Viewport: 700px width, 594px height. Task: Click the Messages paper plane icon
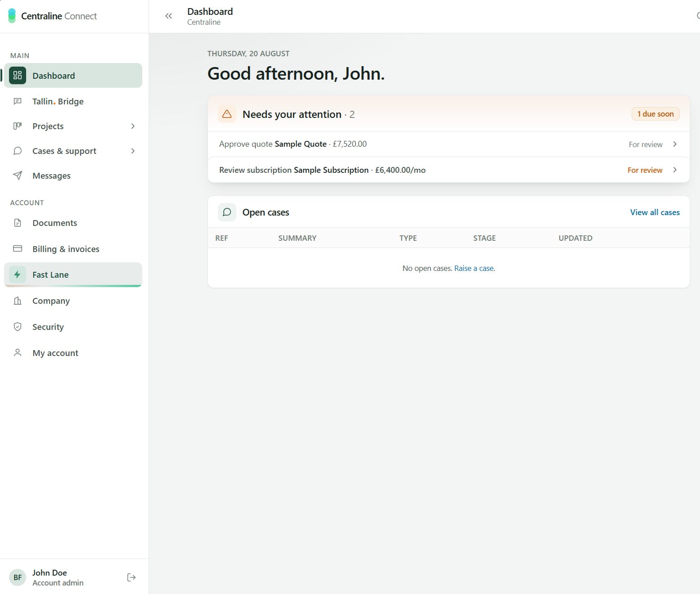pos(18,175)
